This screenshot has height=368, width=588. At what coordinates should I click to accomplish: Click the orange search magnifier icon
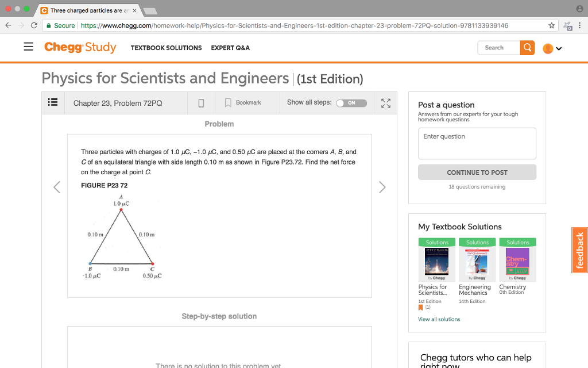coord(527,47)
